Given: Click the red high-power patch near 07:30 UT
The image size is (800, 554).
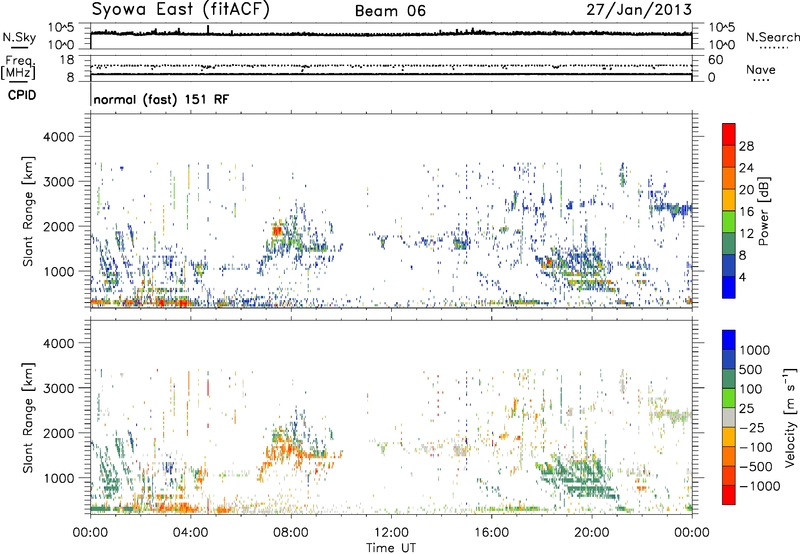Looking at the screenshot, I should tap(277, 231).
